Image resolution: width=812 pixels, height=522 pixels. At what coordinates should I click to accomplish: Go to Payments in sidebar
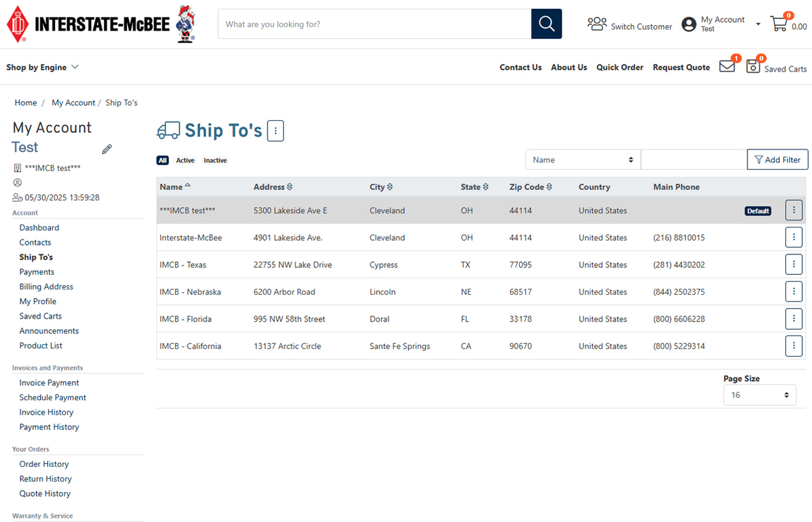pyautogui.click(x=37, y=272)
